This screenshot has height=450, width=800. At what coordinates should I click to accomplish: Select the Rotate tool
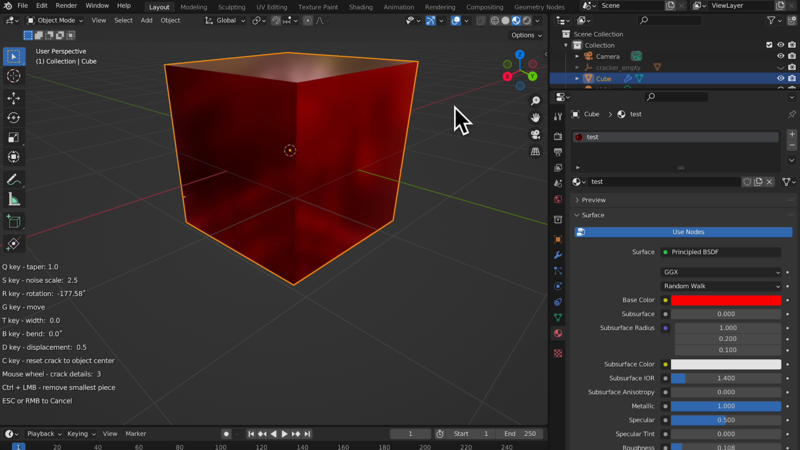(14, 118)
